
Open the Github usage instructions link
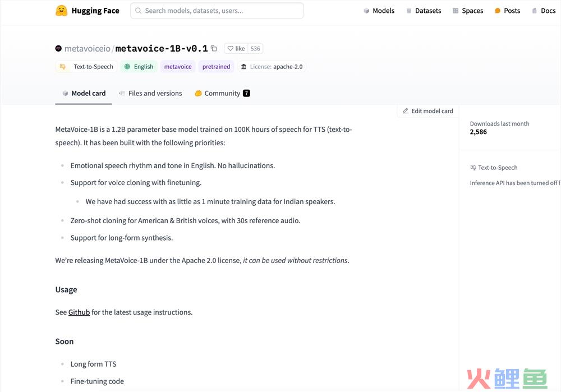[x=79, y=312]
